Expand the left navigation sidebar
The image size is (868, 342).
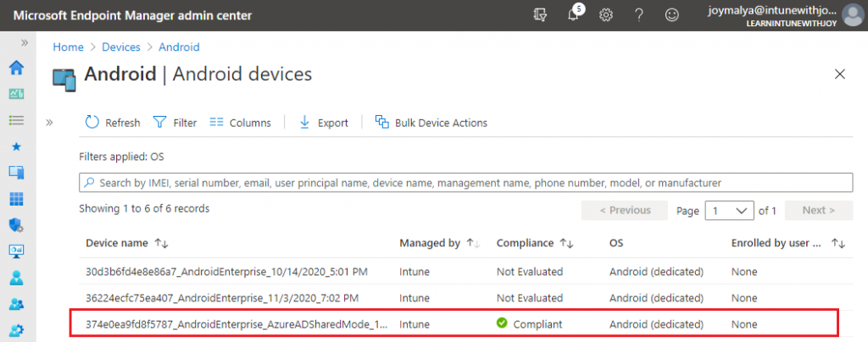pyautogui.click(x=25, y=42)
